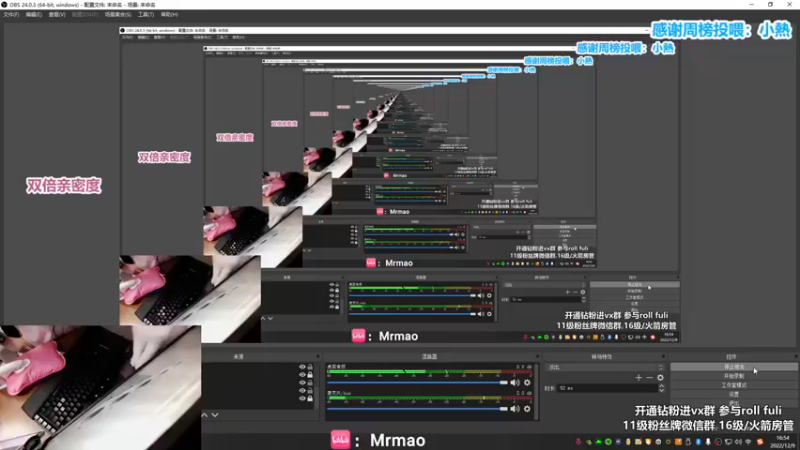Viewport: 800px width, 450px height.
Task: Toggle the lock on fifth source row
Action: click(x=310, y=398)
